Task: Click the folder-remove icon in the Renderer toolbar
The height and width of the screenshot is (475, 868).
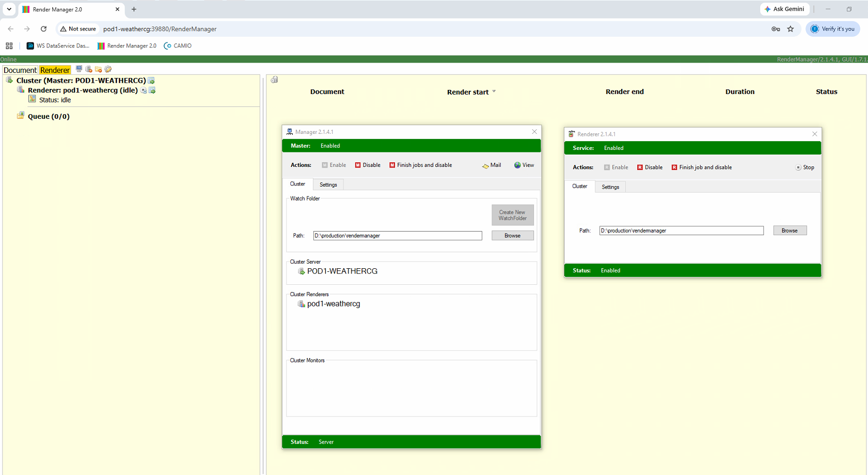Action: tap(98, 69)
